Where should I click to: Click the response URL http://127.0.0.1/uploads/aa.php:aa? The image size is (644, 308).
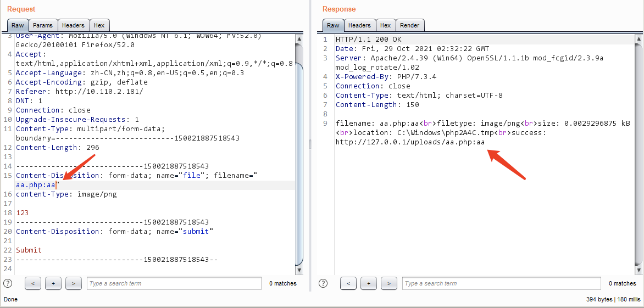[410, 142]
